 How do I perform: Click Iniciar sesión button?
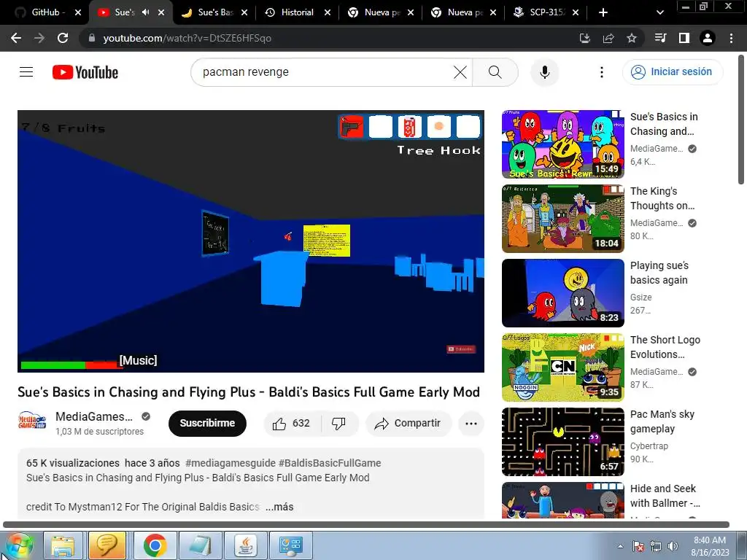673,72
